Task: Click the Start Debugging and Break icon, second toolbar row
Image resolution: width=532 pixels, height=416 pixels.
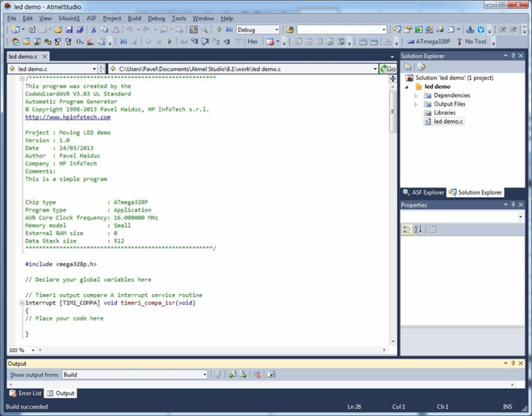Action: click(124, 41)
